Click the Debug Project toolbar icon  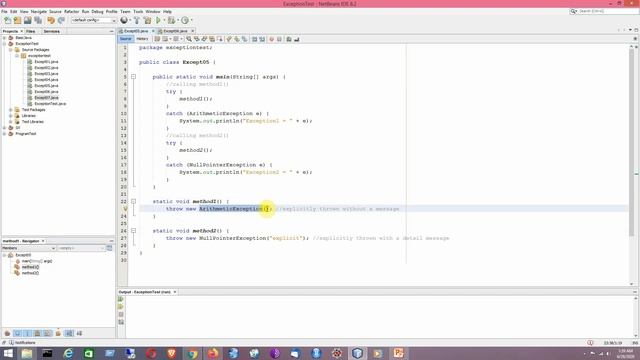[x=171, y=20]
